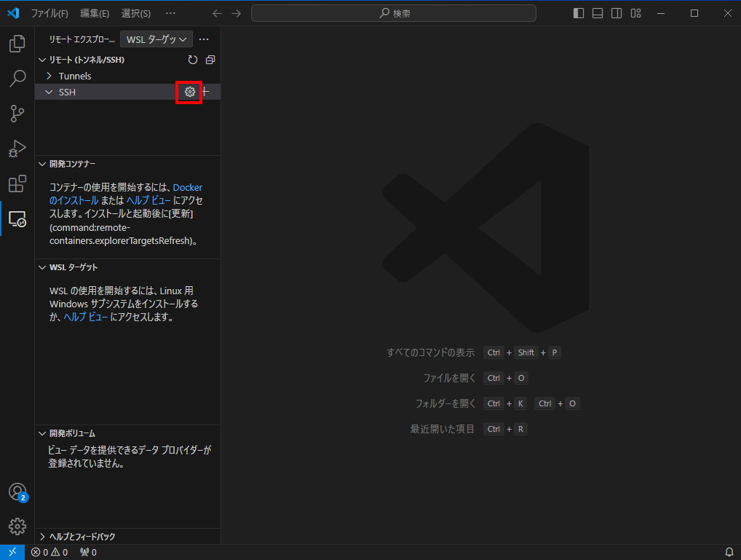Open the ファイル(F) menu

pyautogui.click(x=49, y=13)
